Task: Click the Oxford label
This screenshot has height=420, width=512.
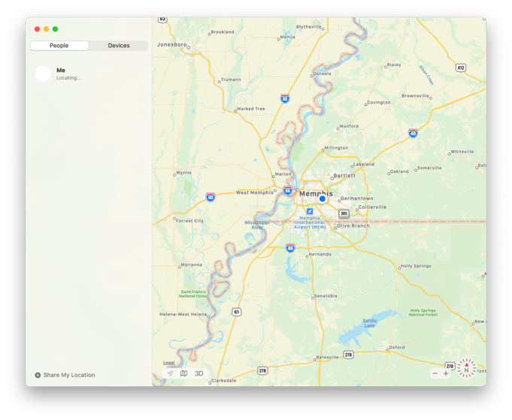Action: (x=397, y=347)
